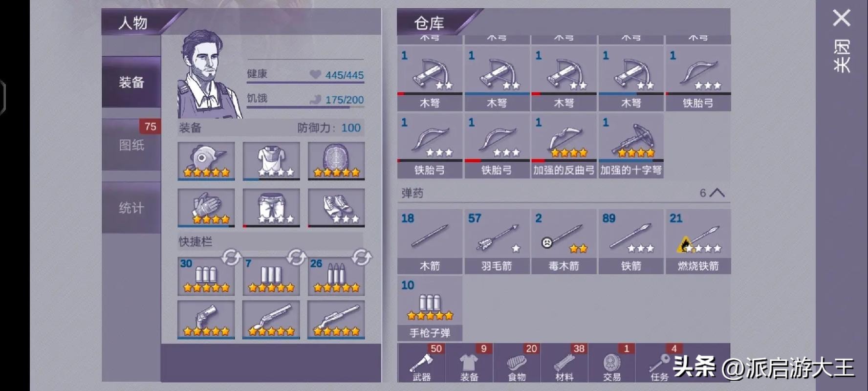Tap the 手枪子弹 ammo in warehouse

430,308
